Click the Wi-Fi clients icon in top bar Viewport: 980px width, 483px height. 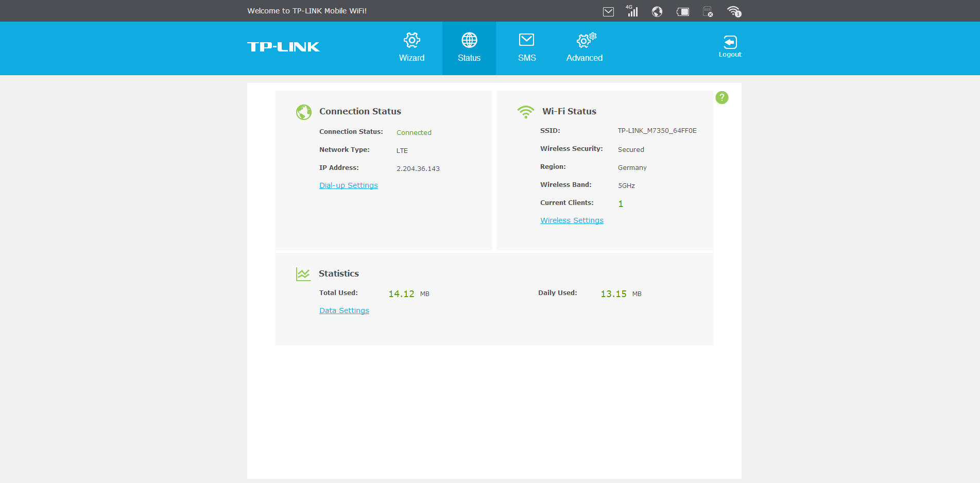coord(734,11)
